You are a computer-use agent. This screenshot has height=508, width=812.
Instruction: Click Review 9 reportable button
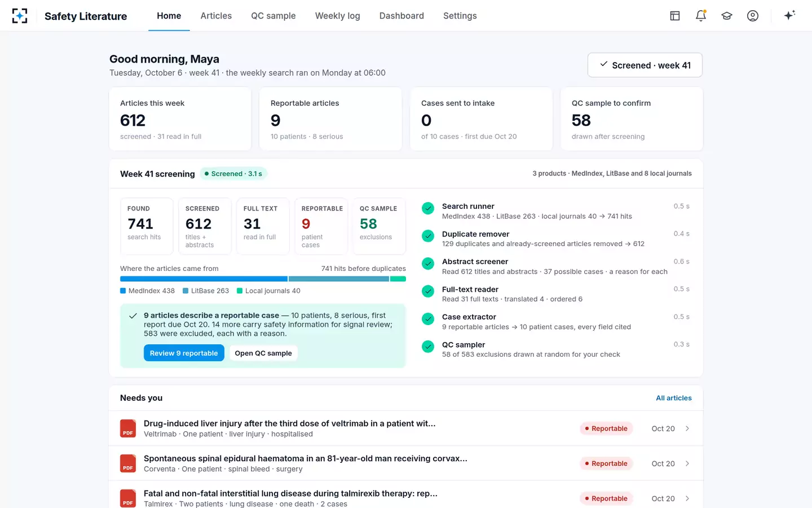184,353
